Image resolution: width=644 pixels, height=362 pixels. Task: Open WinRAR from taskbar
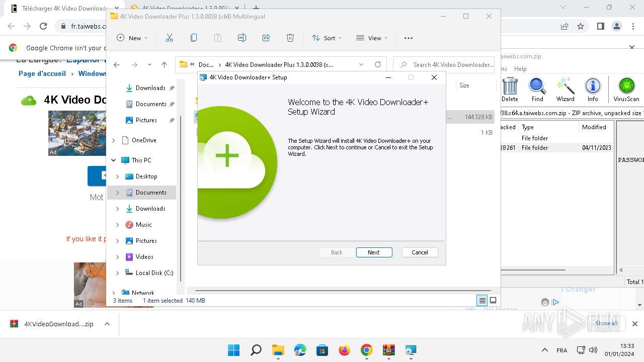(x=388, y=350)
